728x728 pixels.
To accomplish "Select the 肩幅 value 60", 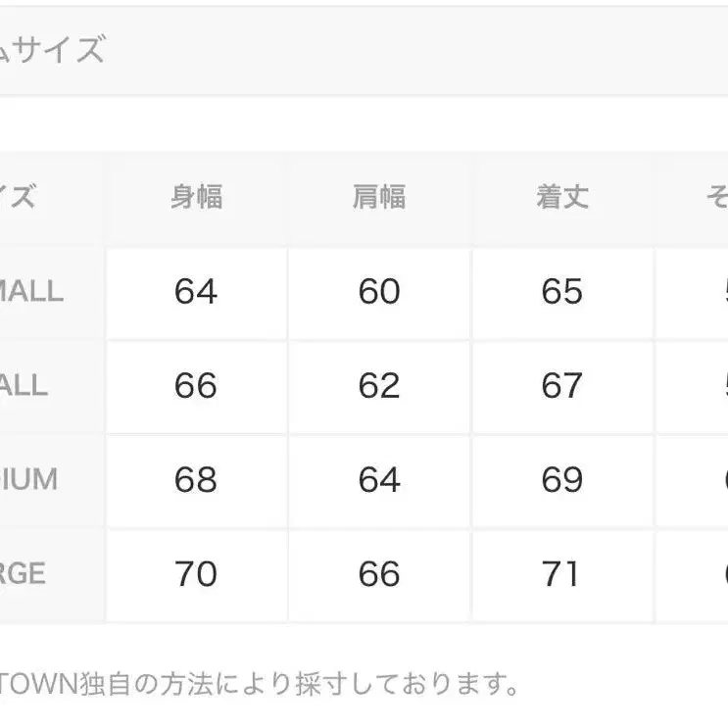I will pyautogui.click(x=379, y=292).
